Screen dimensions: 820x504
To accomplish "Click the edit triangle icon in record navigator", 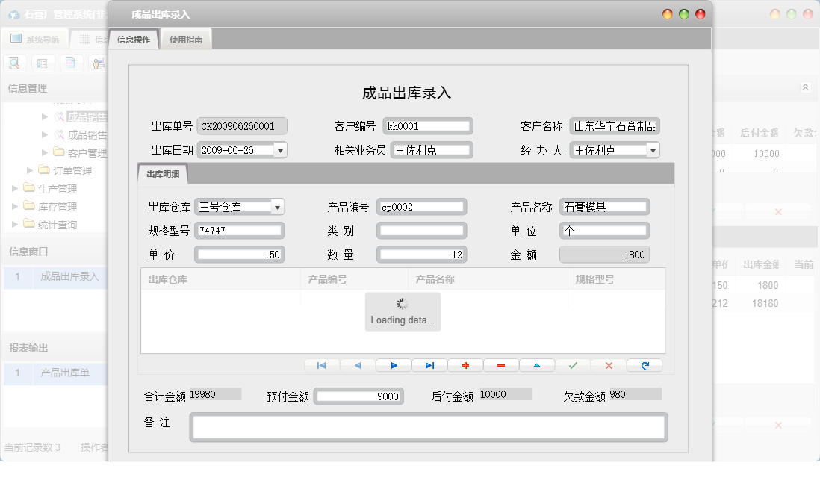I will click(536, 365).
